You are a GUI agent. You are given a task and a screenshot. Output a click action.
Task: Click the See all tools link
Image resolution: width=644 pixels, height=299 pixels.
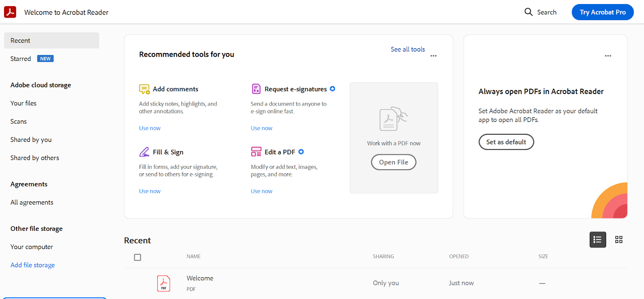click(408, 49)
